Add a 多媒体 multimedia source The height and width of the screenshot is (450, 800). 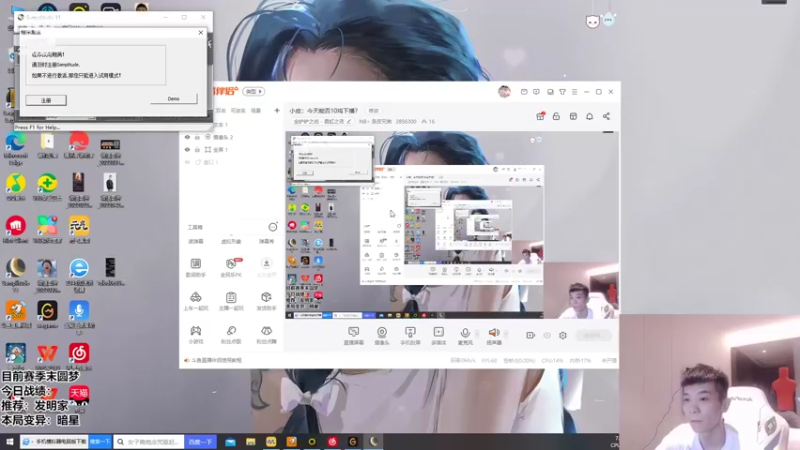438,336
